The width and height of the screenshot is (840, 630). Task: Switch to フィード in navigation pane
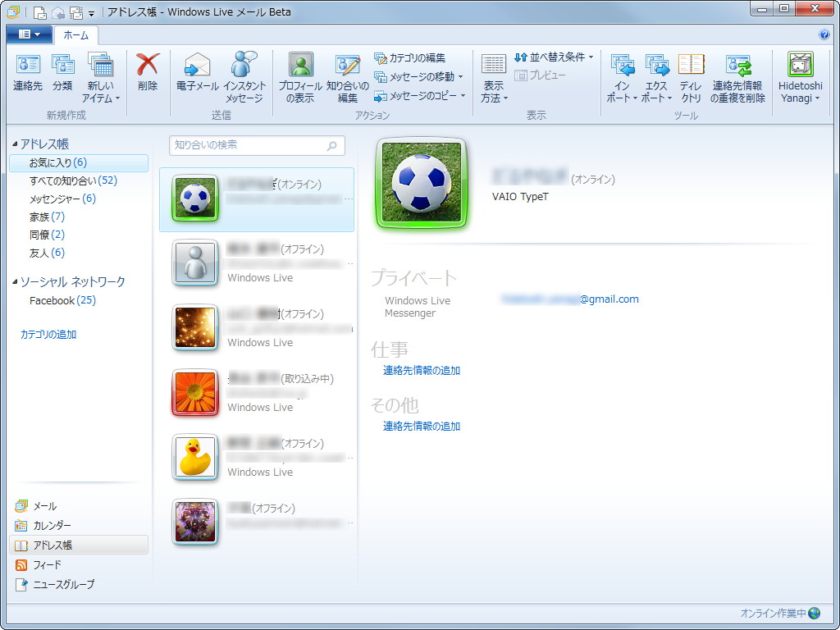click(79, 564)
